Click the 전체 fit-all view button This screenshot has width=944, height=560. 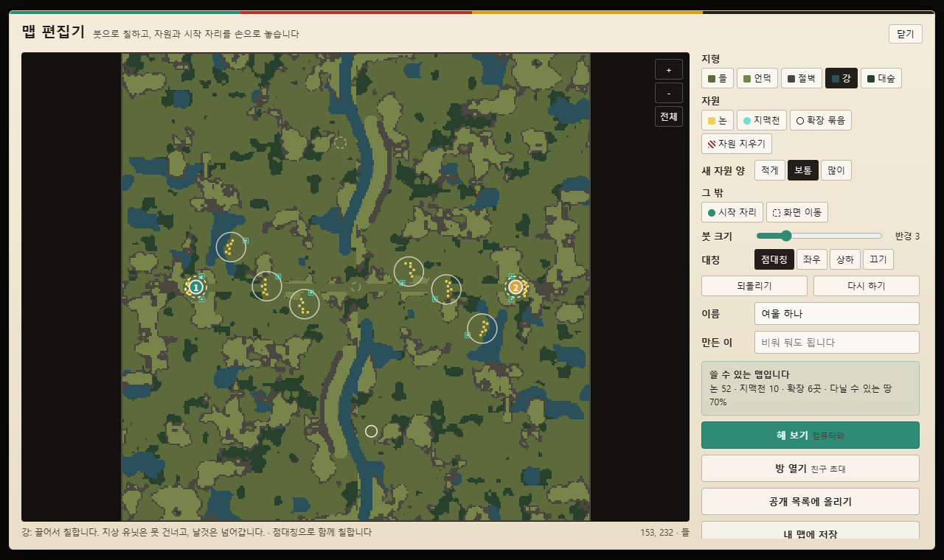click(668, 116)
